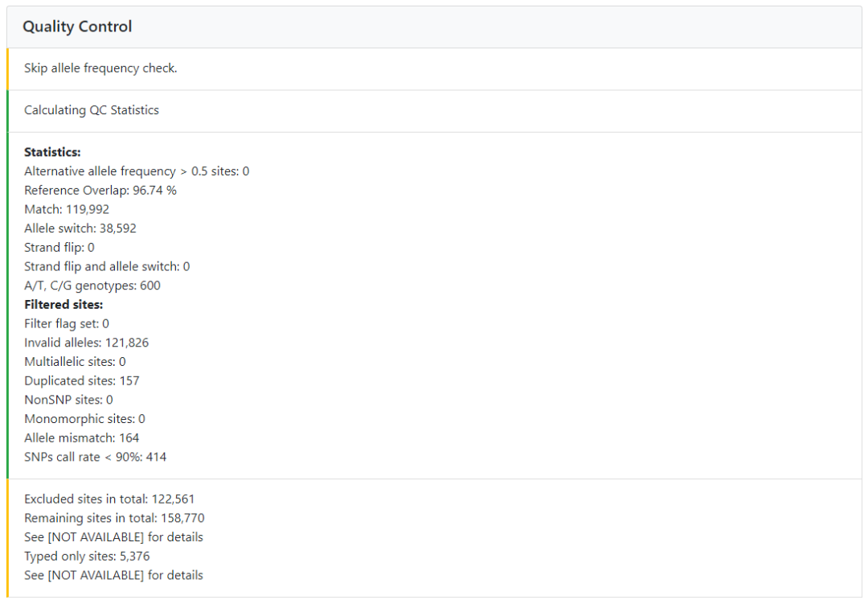Screen dimensions: 868x604
Task: Click the 'Skip allele frequency check.' message
Action: click(x=100, y=68)
